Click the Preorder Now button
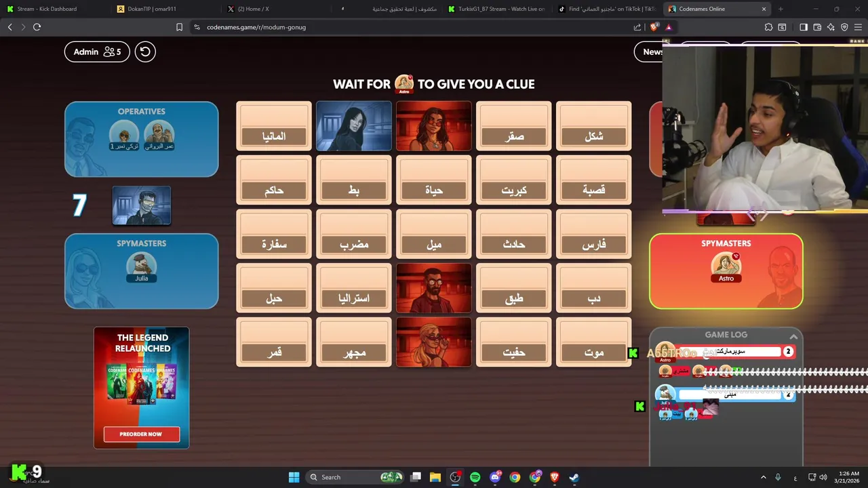Image resolution: width=868 pixels, height=488 pixels. (141, 434)
